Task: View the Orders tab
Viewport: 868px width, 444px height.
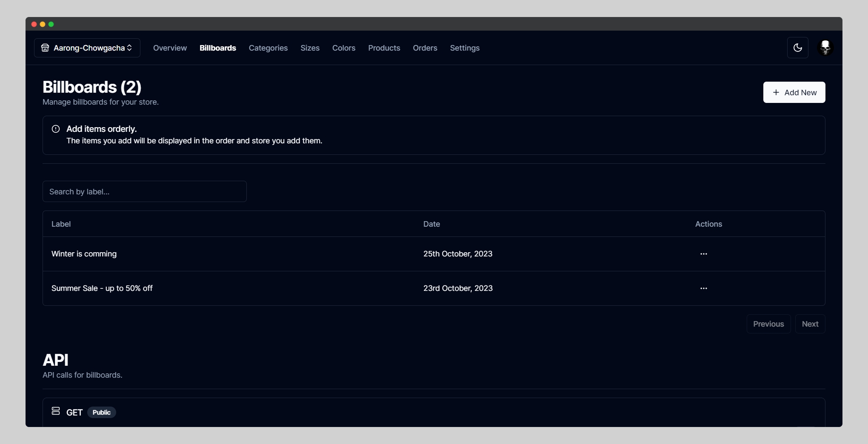Action: point(425,48)
